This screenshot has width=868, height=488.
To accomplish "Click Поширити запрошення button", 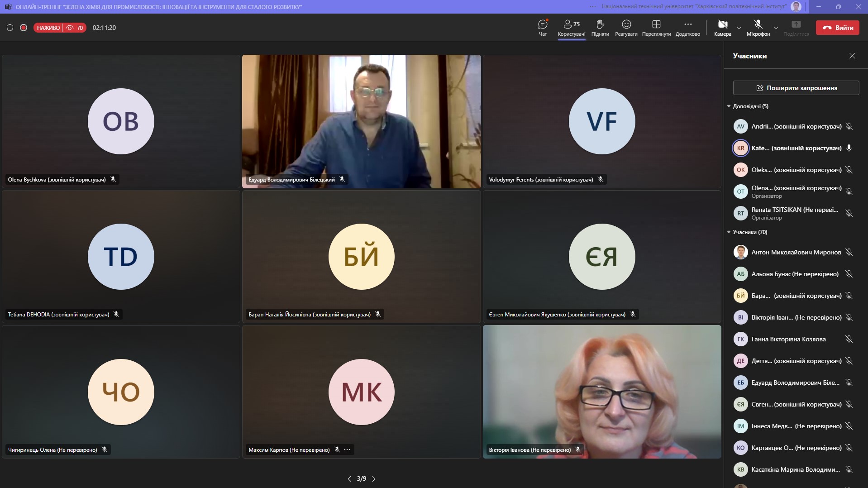I will click(x=796, y=88).
